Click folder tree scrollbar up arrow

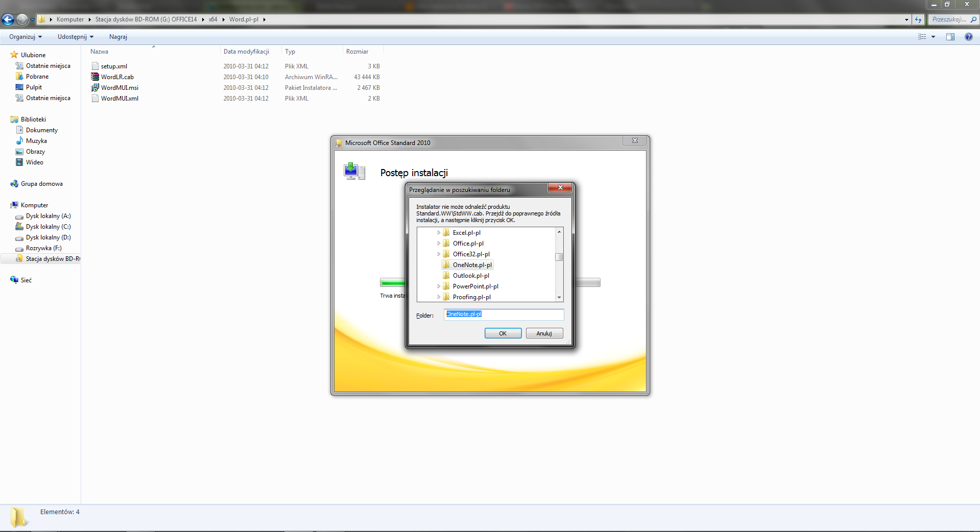559,232
